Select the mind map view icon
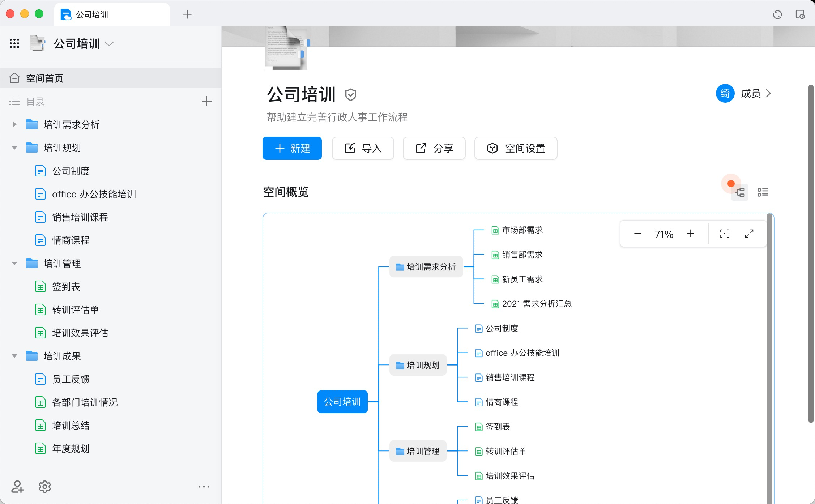 pyautogui.click(x=740, y=192)
